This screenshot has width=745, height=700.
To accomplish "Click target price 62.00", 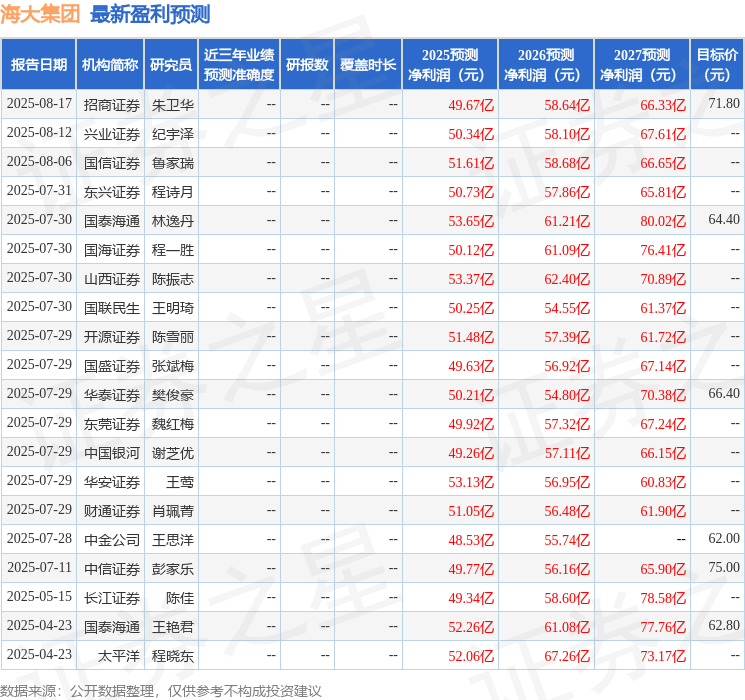I will click(724, 538).
